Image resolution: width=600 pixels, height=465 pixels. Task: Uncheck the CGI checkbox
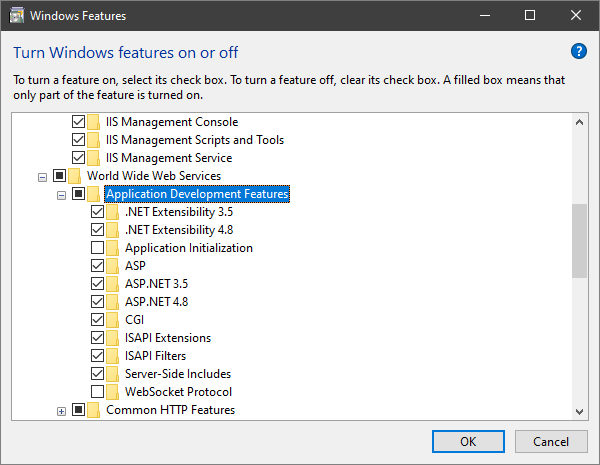[98, 320]
